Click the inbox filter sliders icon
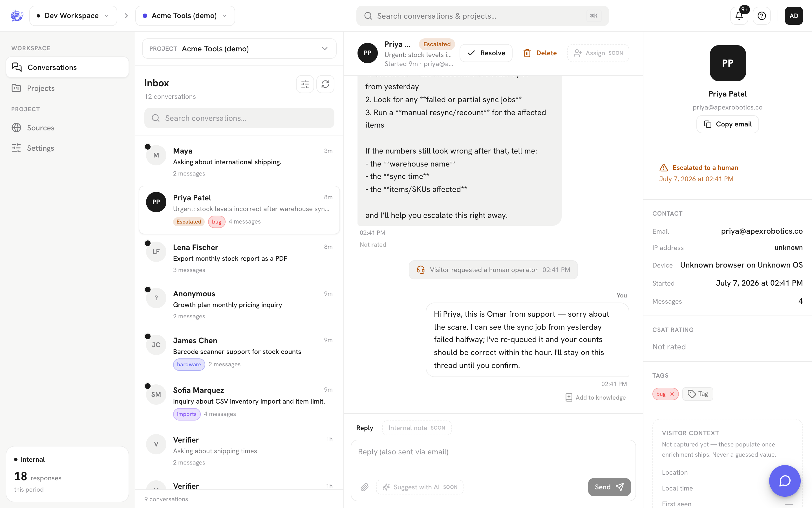 (305, 84)
